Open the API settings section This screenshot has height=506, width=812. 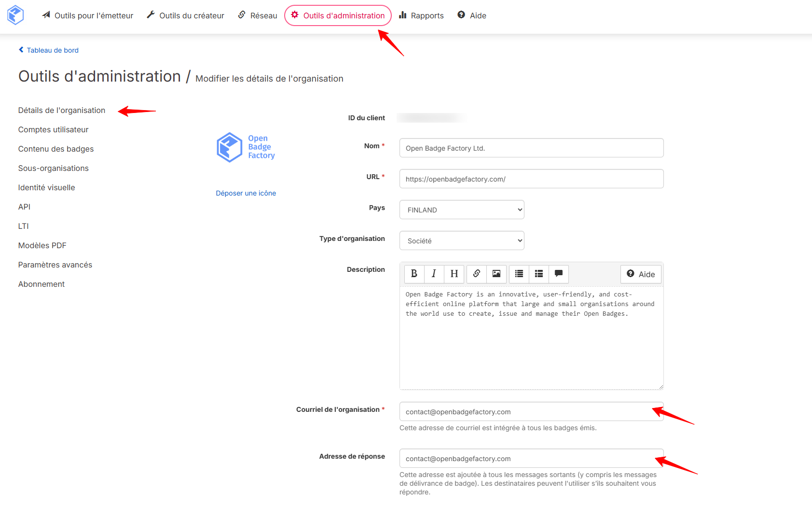point(24,207)
